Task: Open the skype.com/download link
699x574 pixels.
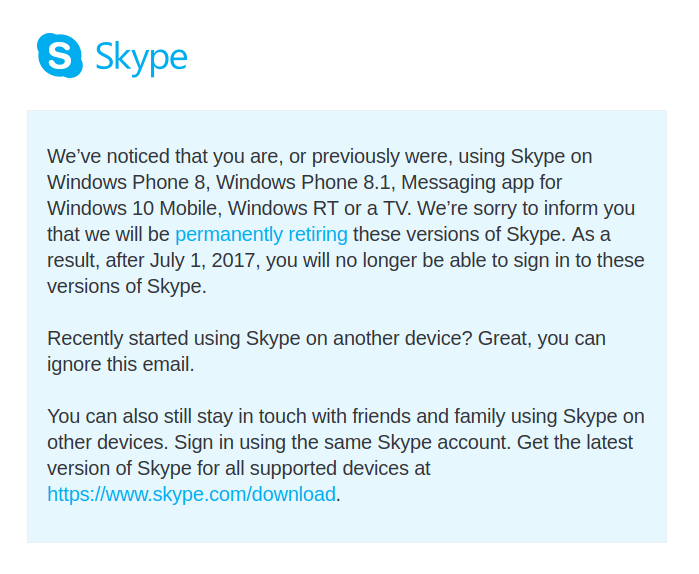Action: point(191,494)
